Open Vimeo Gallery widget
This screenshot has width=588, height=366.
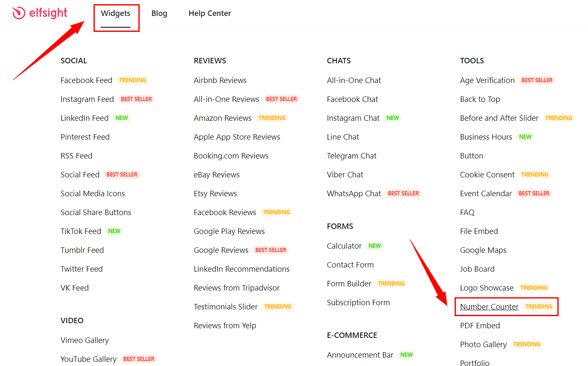click(x=85, y=340)
